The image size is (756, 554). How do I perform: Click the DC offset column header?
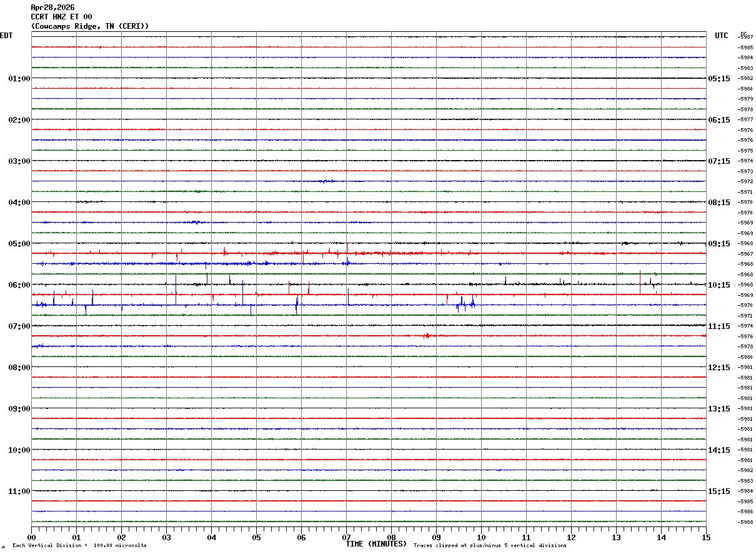coord(744,34)
